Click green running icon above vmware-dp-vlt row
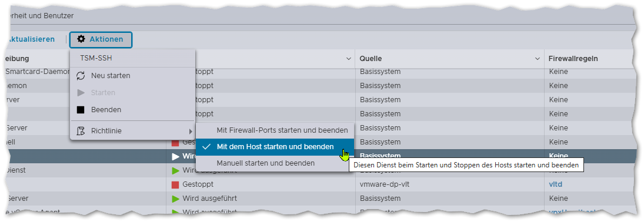This screenshot has height=222, width=644. [x=176, y=170]
